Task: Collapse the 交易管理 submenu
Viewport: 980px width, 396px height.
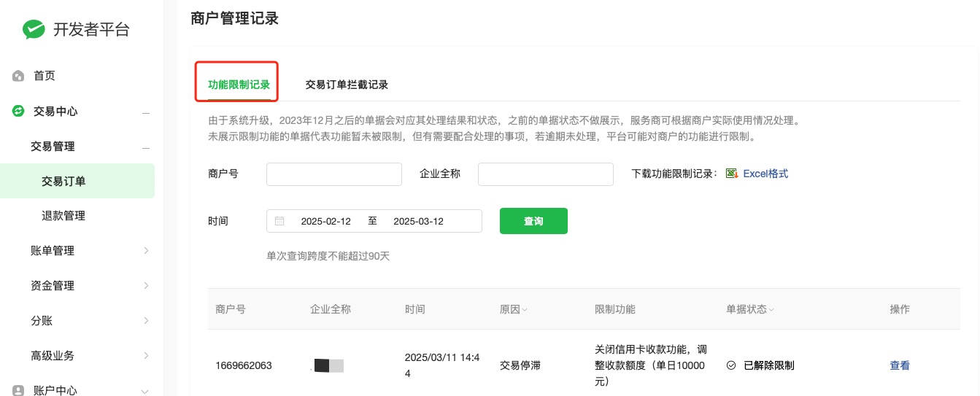Action: click(146, 147)
